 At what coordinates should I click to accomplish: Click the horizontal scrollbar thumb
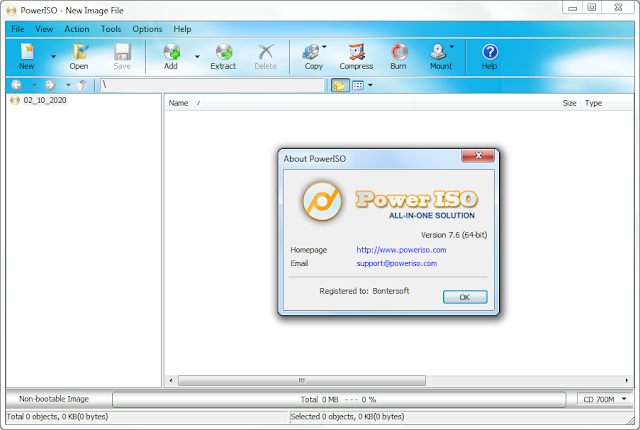[302, 381]
